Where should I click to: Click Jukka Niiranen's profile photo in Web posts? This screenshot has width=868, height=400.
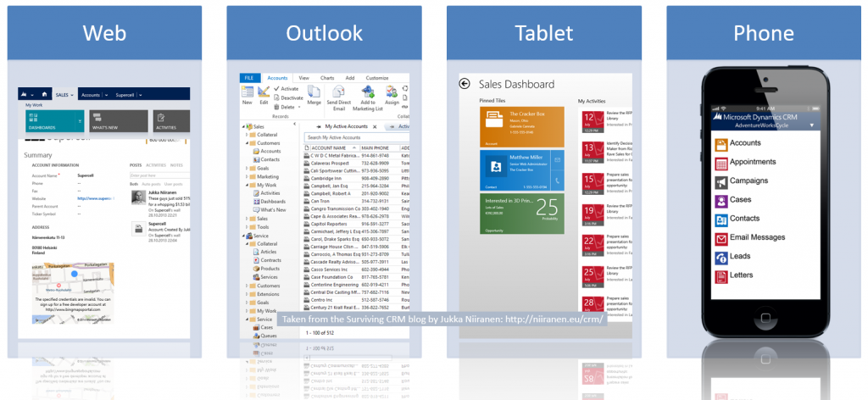coord(138,197)
